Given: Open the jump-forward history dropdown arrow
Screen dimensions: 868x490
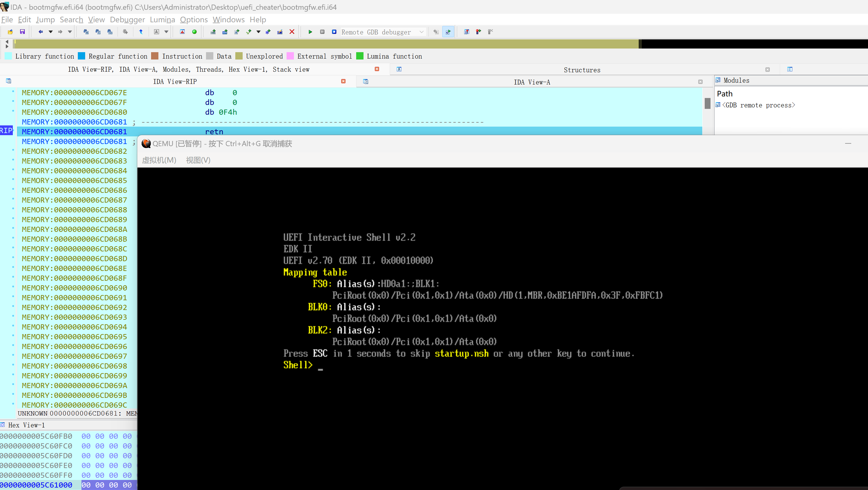Looking at the screenshot, I should pyautogui.click(x=70, y=32).
